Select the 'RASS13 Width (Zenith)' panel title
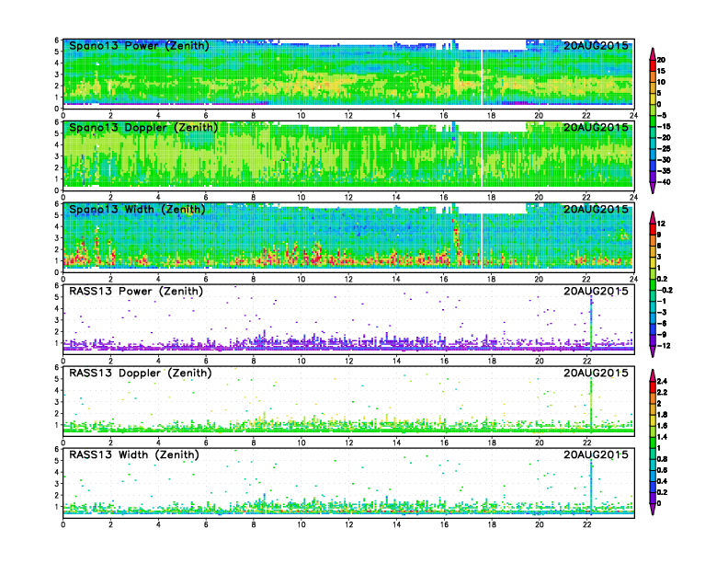Image resolution: width=728 pixels, height=563 pixels. click(x=133, y=454)
